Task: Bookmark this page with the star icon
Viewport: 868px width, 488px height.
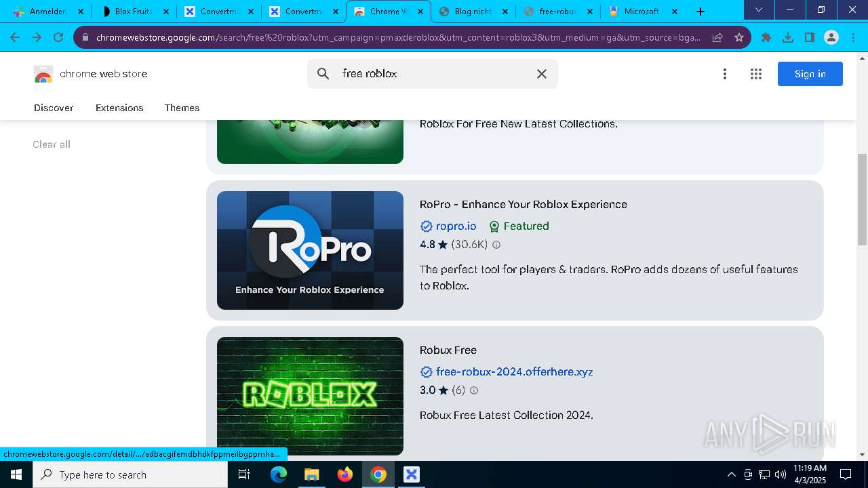Action: click(x=739, y=37)
